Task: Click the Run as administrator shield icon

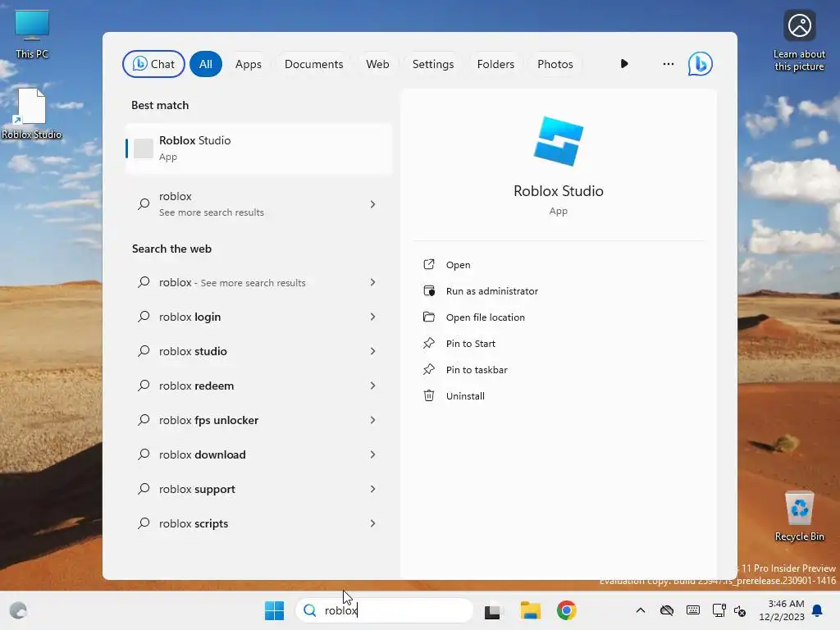Action: tap(429, 290)
